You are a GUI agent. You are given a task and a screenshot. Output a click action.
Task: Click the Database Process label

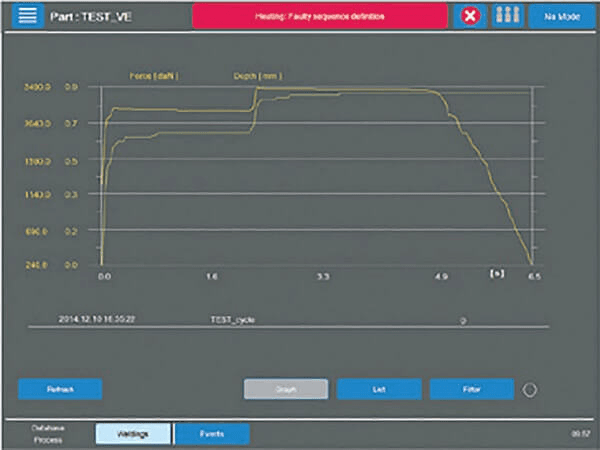[48, 434]
